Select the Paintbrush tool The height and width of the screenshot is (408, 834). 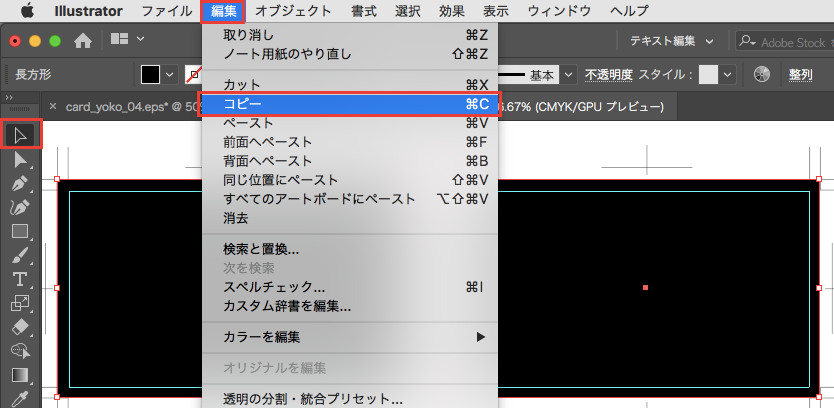(20, 255)
